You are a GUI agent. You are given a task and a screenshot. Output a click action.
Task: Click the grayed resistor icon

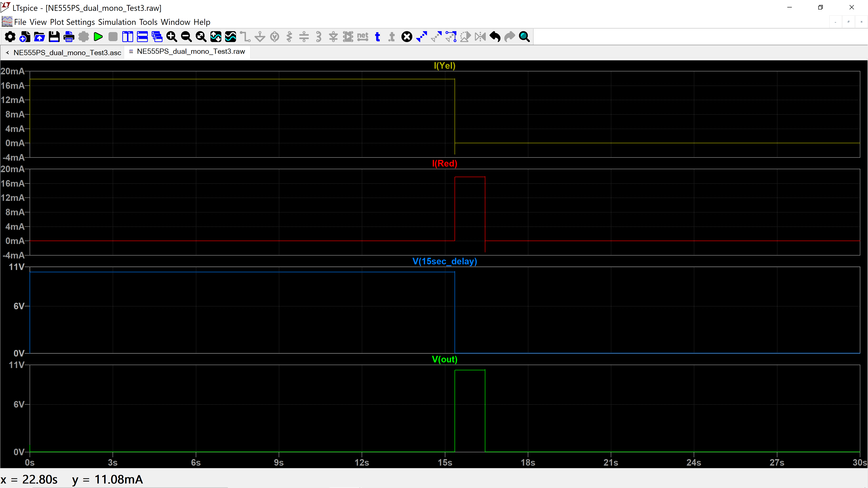click(x=289, y=37)
